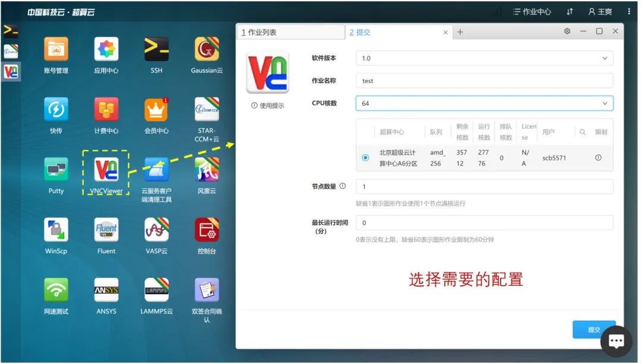Click the 运行核数 column header

(483, 132)
